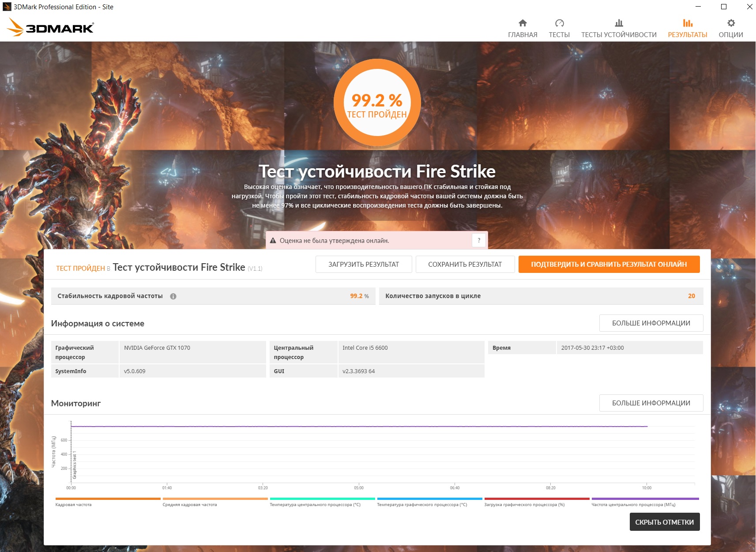Click the loop count value 20
Image resolution: width=756 pixels, height=552 pixels.
click(692, 296)
